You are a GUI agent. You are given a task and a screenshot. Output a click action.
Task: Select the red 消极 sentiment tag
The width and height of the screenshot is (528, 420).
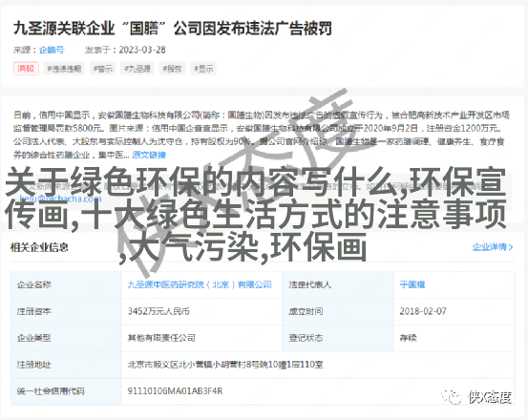(x=26, y=69)
